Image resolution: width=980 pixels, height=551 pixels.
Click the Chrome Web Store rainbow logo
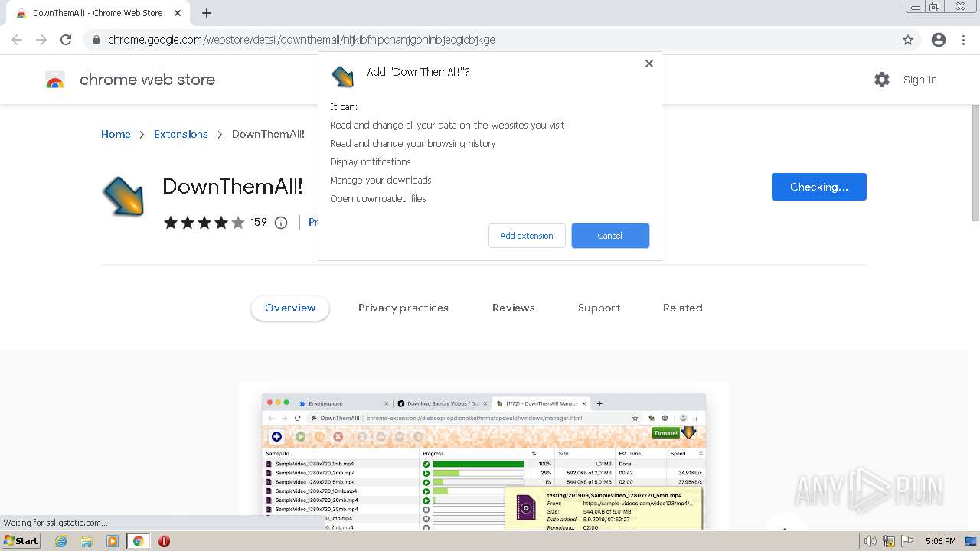pyautogui.click(x=55, y=80)
